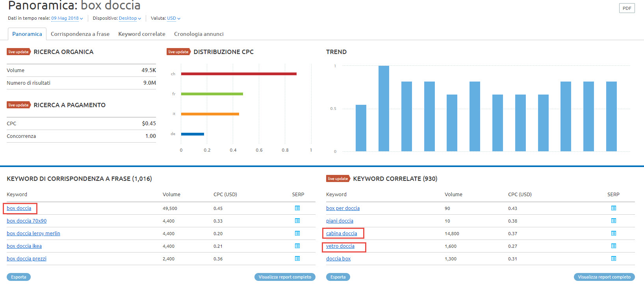Screen dimensions: 644x286
Task: Open the Valuta USD dropdown
Action: coord(174,18)
